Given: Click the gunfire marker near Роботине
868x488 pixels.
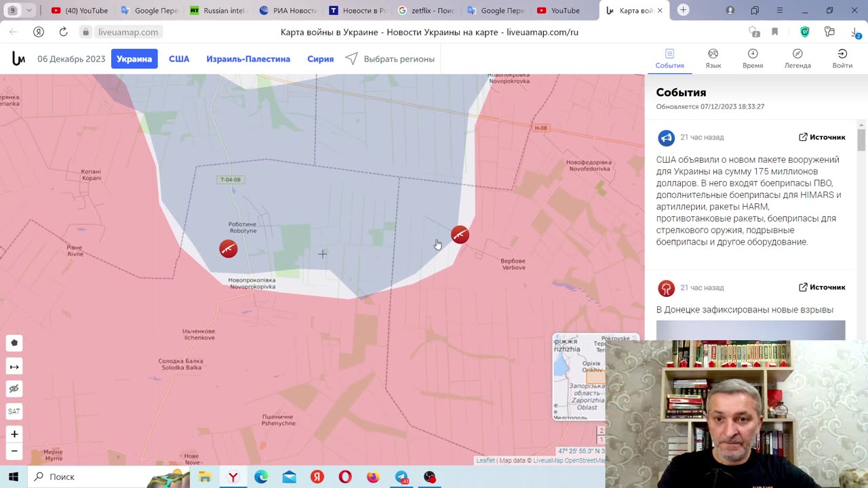Looking at the screenshot, I should [x=229, y=249].
